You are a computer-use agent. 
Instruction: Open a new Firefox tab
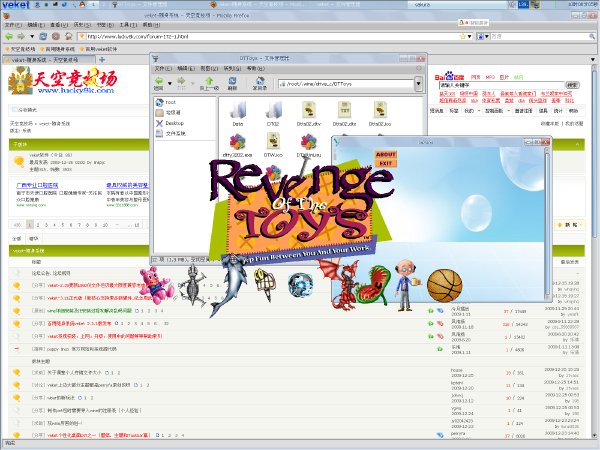coord(102,60)
